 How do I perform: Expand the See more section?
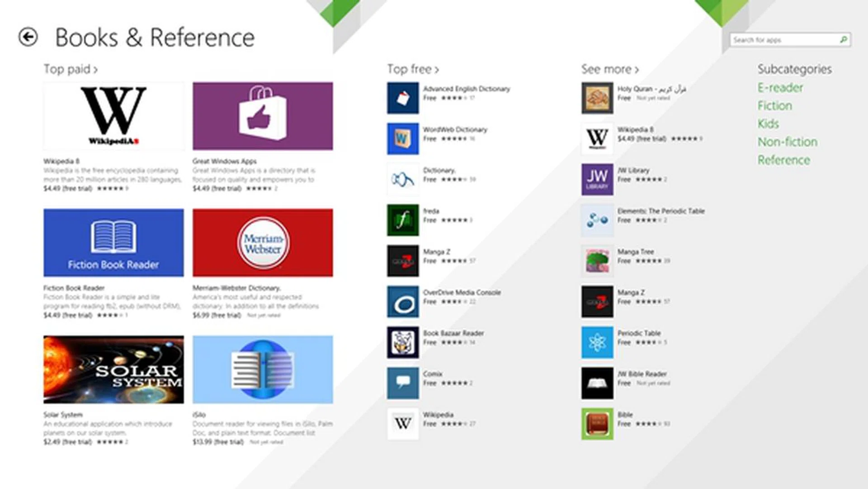609,69
